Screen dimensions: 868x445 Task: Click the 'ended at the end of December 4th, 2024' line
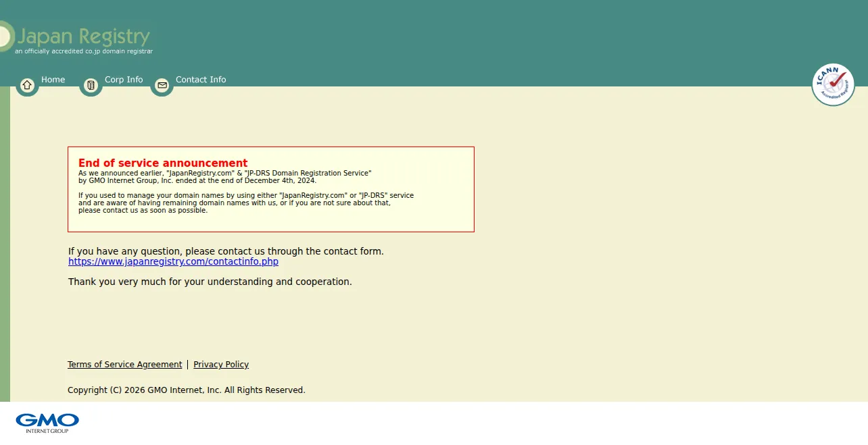(197, 181)
